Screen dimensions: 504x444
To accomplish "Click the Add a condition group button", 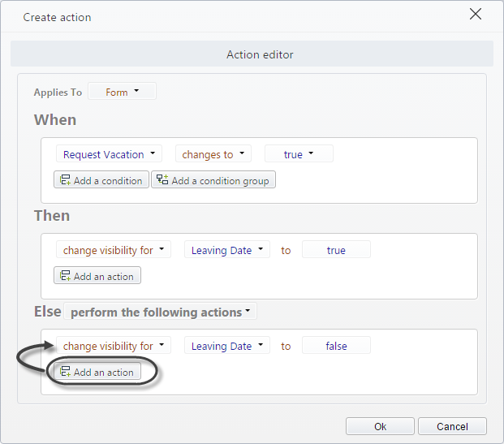I will point(213,179).
